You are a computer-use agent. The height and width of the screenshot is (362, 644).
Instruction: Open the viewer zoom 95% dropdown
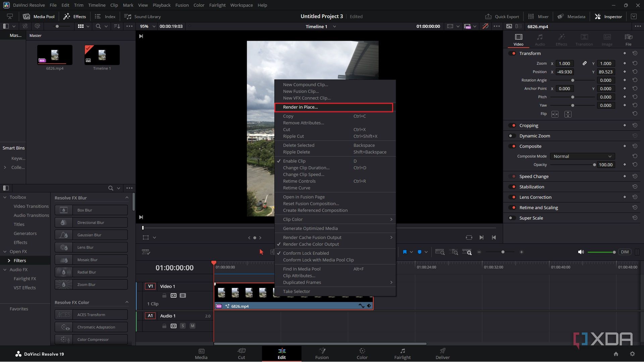pyautogui.click(x=148, y=26)
